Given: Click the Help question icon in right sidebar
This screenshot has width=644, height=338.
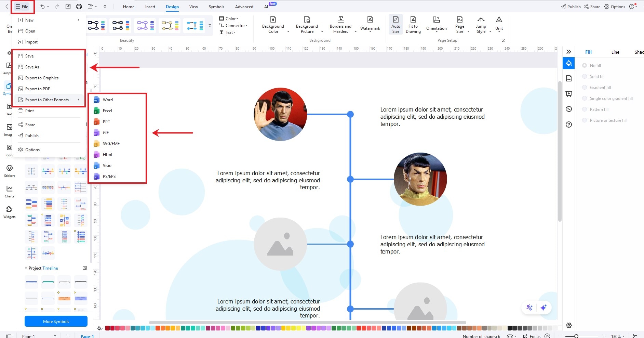Looking at the screenshot, I should 569,125.
